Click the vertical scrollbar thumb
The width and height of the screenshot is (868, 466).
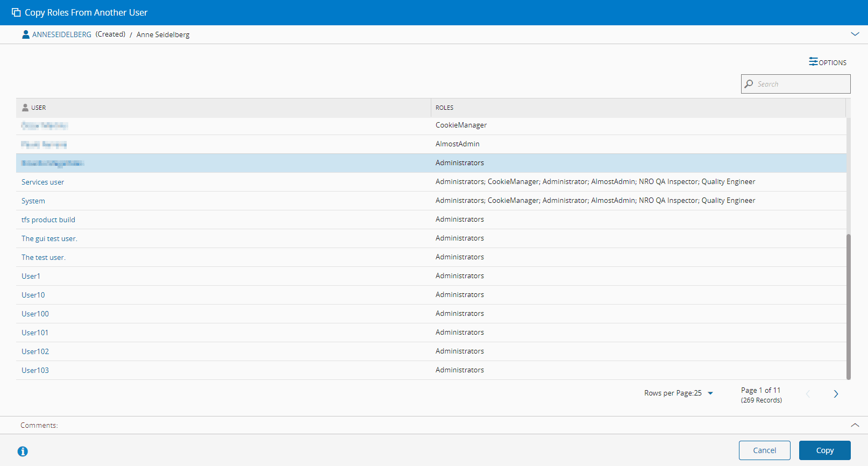[848, 307]
